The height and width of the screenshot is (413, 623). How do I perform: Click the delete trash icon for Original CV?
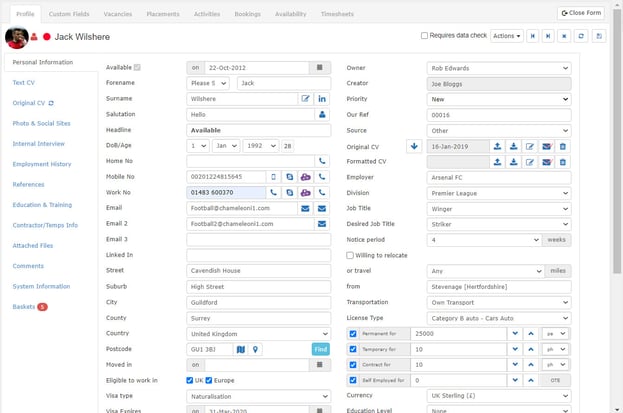[562, 146]
